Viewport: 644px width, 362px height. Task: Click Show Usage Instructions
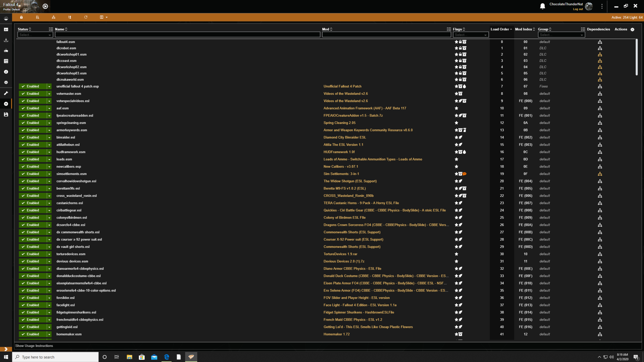coord(34,346)
